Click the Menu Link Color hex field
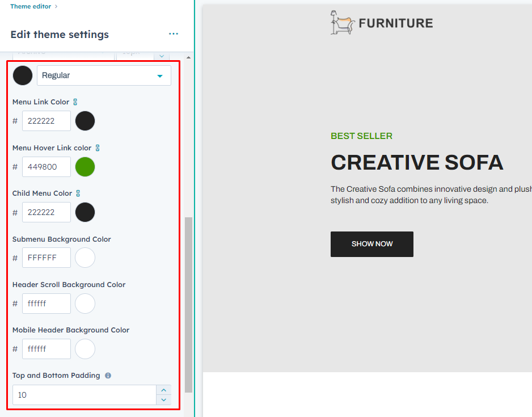 pyautogui.click(x=47, y=121)
